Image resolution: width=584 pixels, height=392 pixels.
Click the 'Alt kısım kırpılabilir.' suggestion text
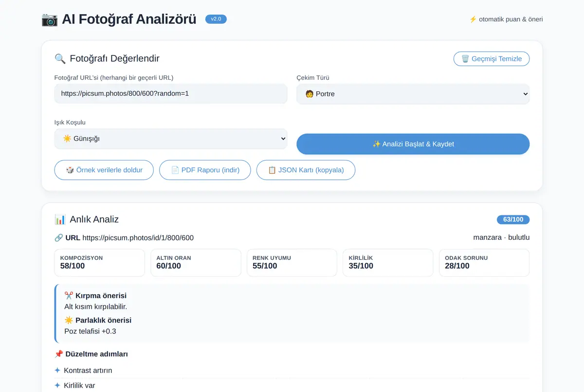point(96,306)
